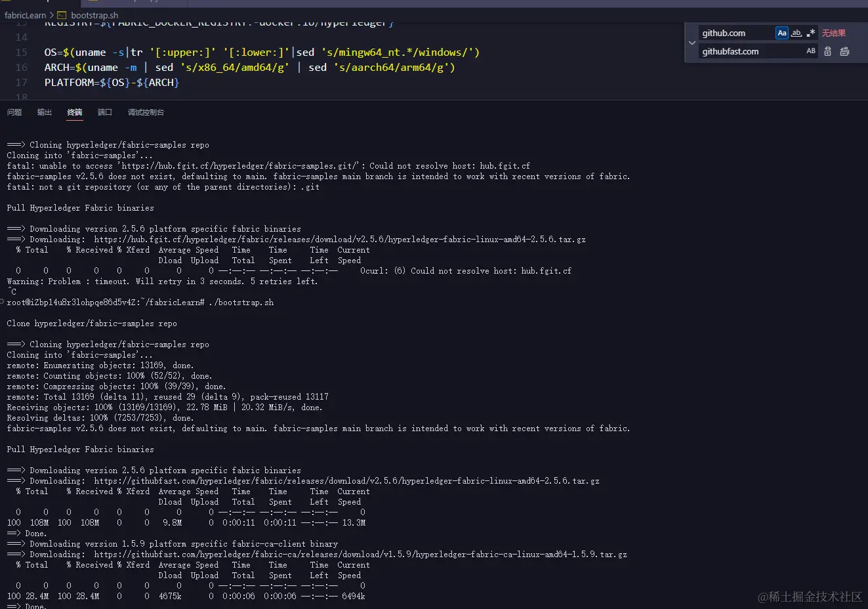
Task: Open the 端口 (Ports) panel tab
Action: [x=105, y=112]
